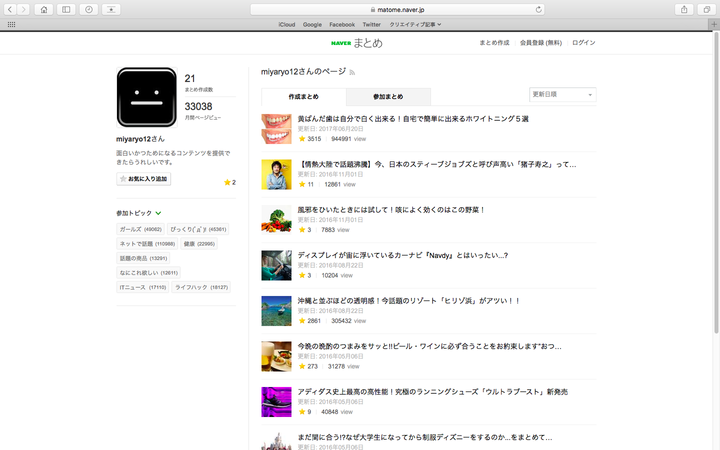720x450 pixels.
Task: Select the ITニュース topic tag
Action: pos(143,287)
